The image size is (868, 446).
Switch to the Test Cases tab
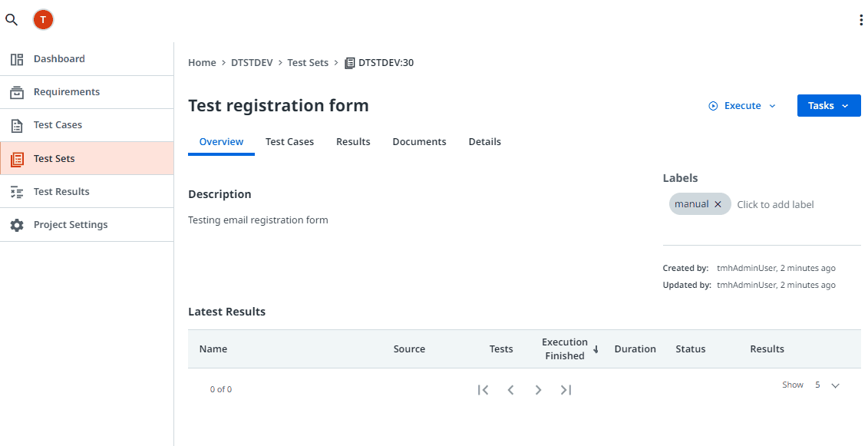pyautogui.click(x=289, y=142)
